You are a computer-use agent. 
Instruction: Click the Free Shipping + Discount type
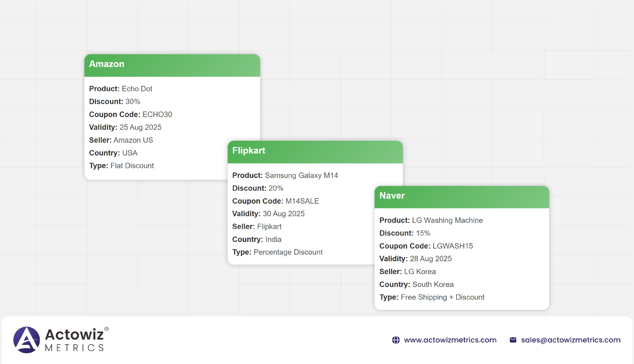(442, 297)
